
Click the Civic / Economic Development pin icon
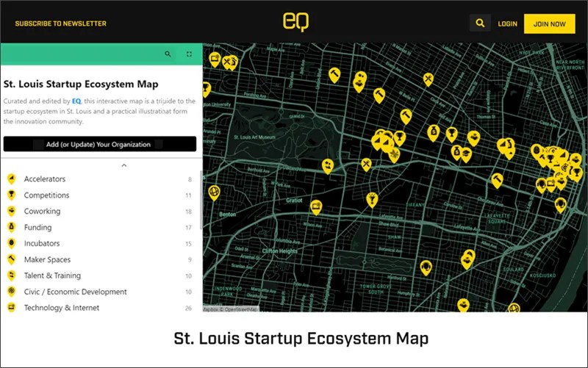(x=12, y=292)
